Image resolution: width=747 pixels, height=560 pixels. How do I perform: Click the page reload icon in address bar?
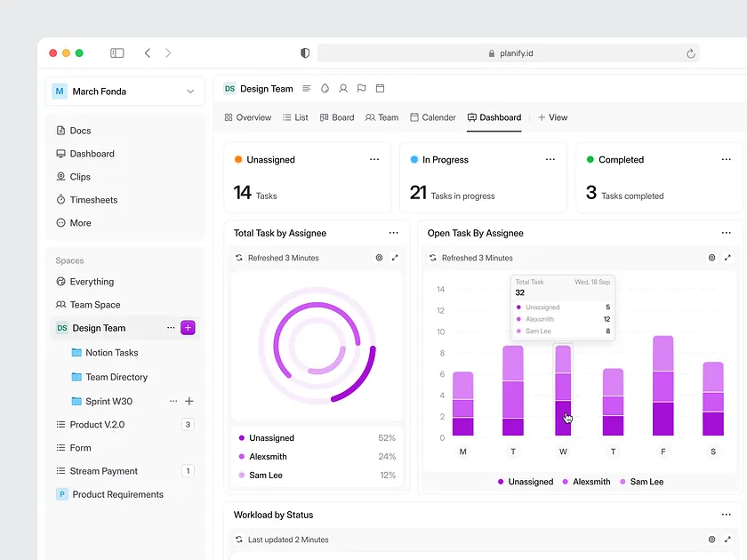[690, 53]
